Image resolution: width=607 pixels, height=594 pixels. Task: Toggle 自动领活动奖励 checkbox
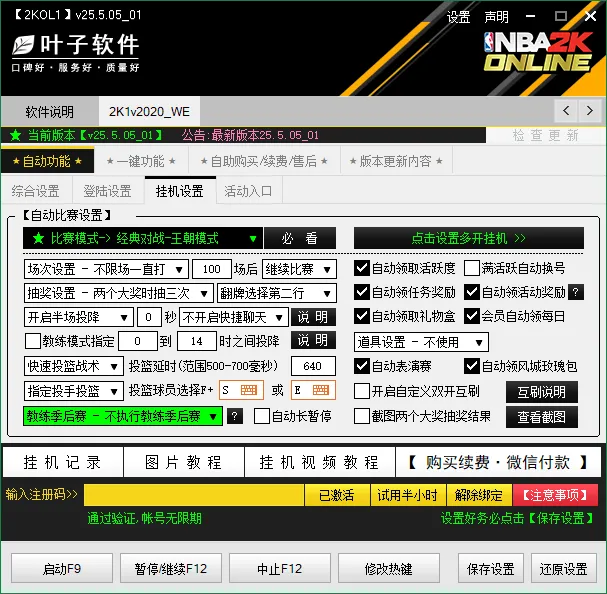coord(472,292)
